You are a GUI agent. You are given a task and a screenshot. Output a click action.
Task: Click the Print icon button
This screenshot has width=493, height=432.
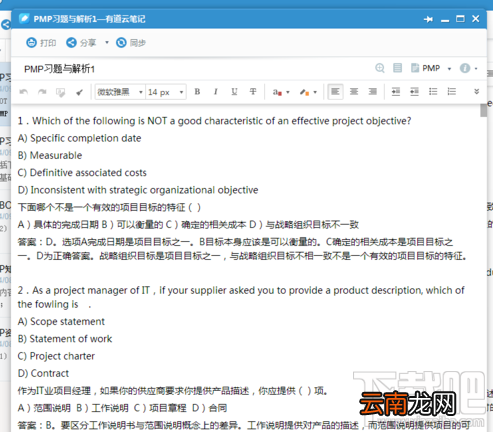31,43
